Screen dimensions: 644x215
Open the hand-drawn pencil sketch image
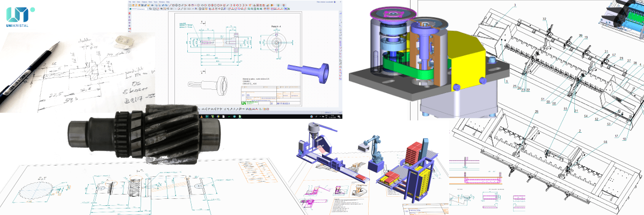click(78, 73)
